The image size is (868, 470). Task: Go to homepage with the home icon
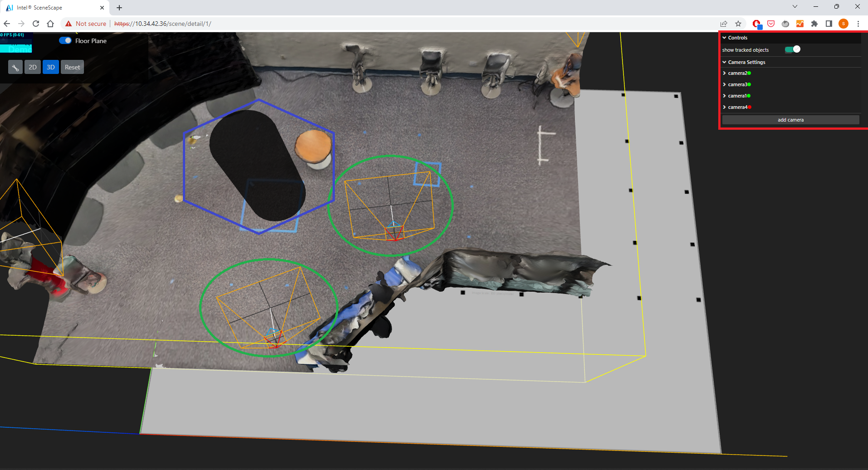click(x=50, y=24)
